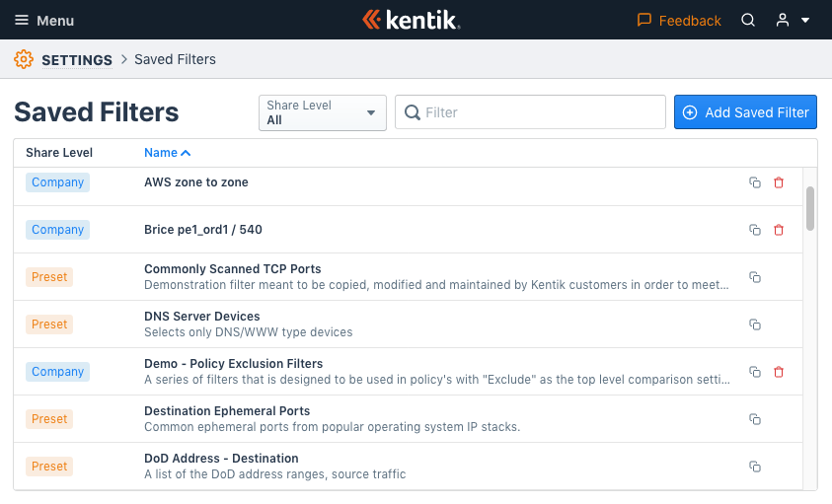Select Commonly Scanned TCP Ports name
This screenshot has width=832, height=504.
tap(232, 269)
